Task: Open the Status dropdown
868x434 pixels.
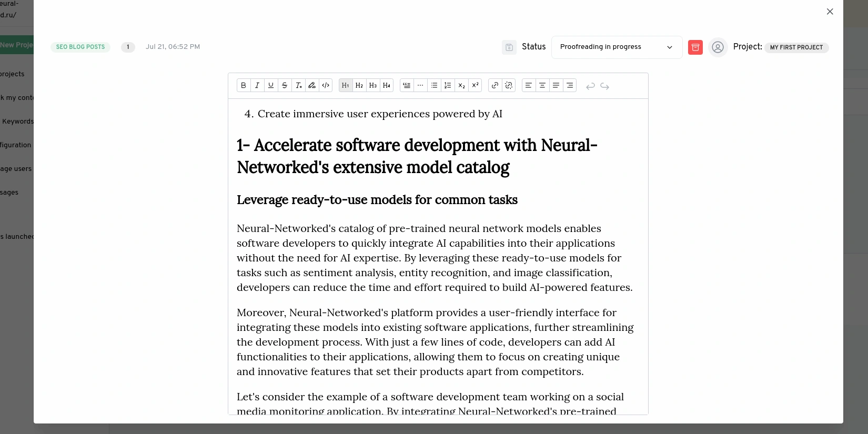Action: point(617,47)
